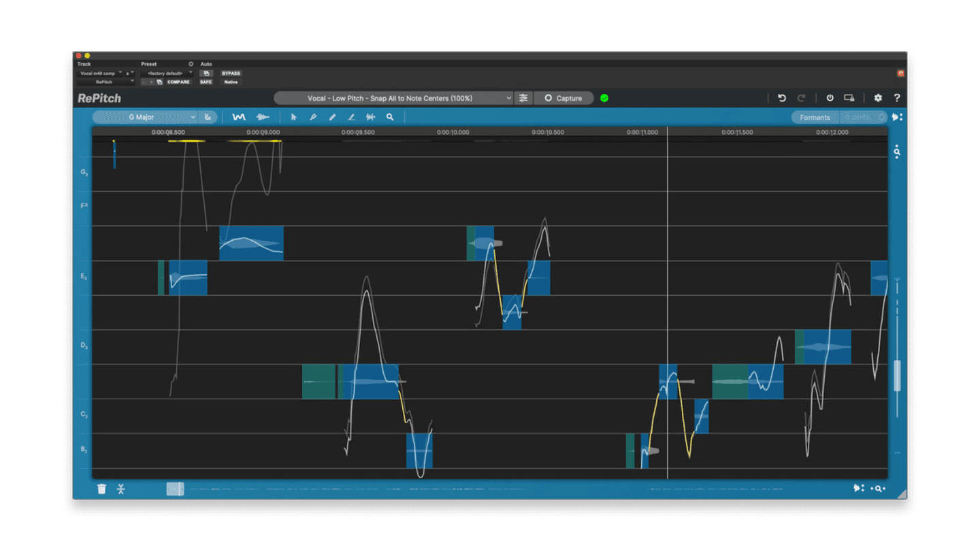This screenshot has height=551, width=980.
Task: Select the arrow pointer tool
Action: [294, 117]
